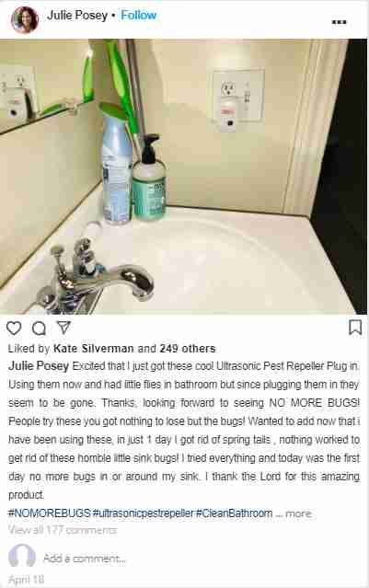The image size is (369, 588).
Task: Share post using paper plane icon
Action: point(63,328)
